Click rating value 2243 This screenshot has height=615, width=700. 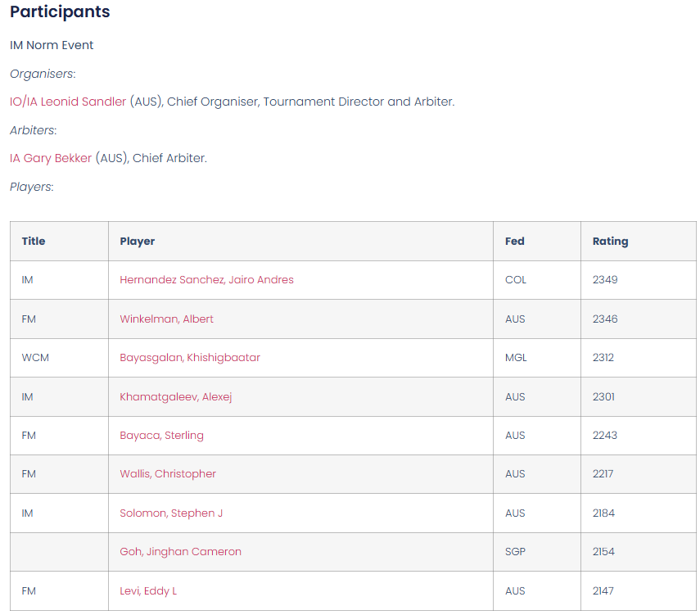pyautogui.click(x=605, y=436)
